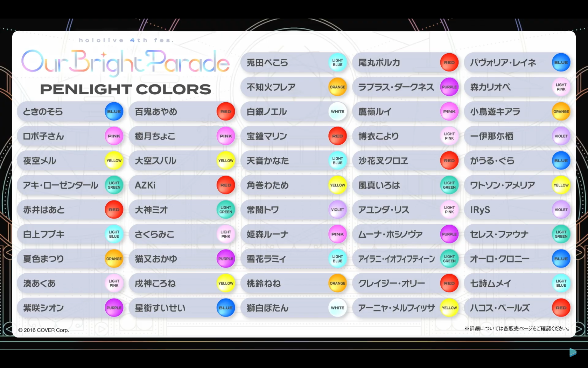The image size is (588, 368).
Task: Click the name ときのそら
Action: [x=43, y=112]
